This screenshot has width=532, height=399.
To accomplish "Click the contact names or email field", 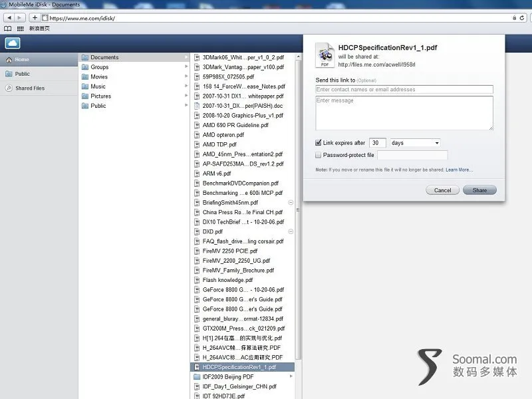I will (404, 90).
